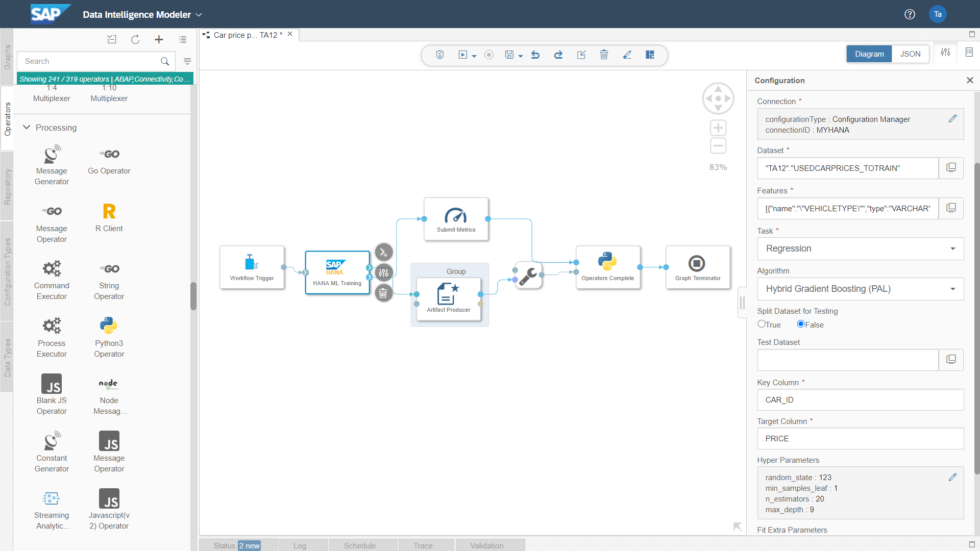
Task: Select the validate graph shield icon
Action: [439, 55]
